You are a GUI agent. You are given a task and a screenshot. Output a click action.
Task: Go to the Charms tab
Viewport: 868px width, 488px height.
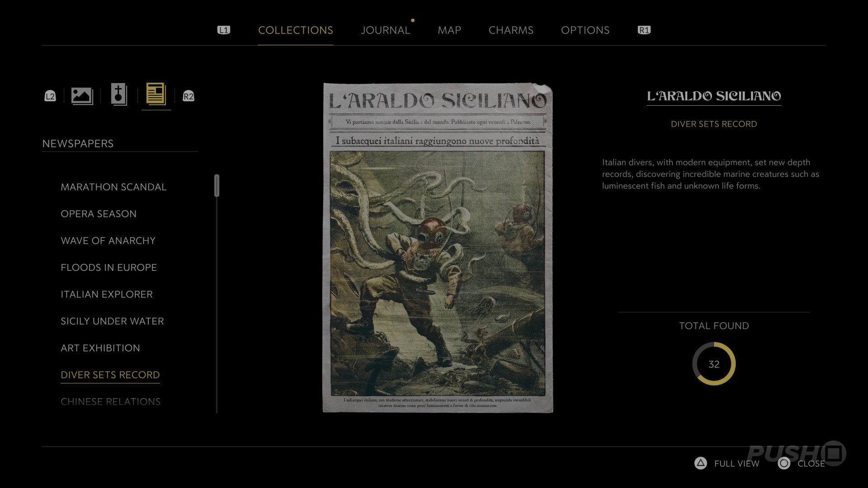click(511, 30)
